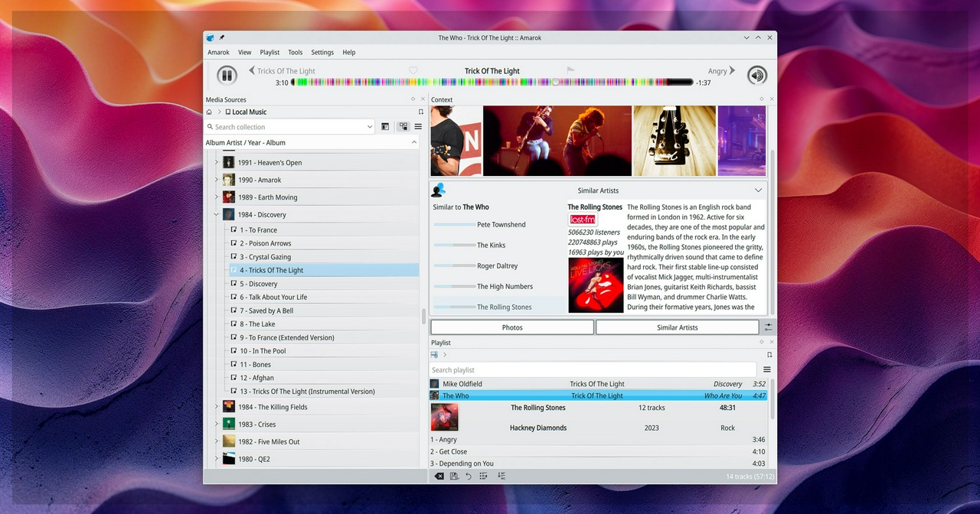Open the Amarok menu

[x=218, y=53]
